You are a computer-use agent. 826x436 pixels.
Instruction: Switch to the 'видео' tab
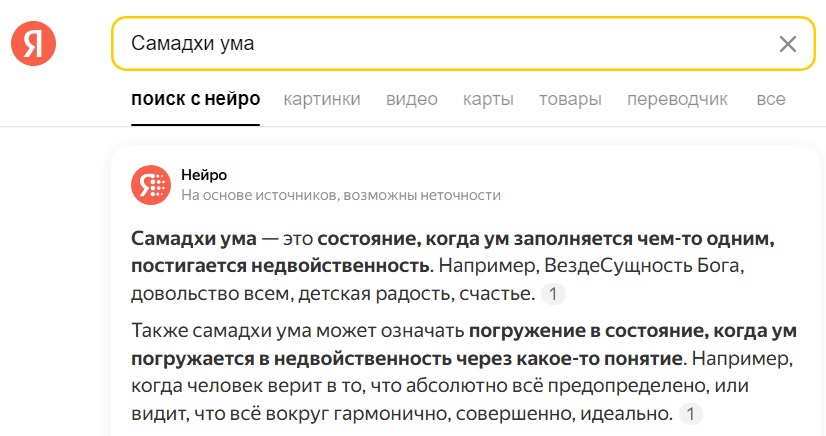pyautogui.click(x=411, y=99)
